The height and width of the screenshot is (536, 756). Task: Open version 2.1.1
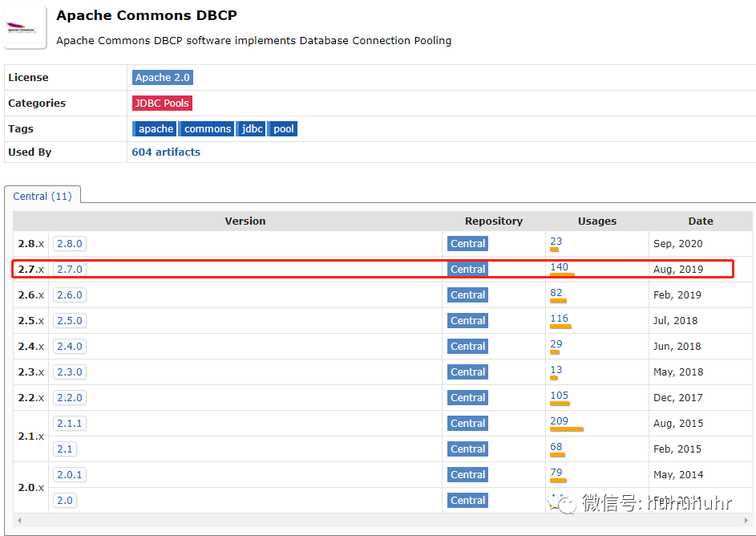(70, 424)
